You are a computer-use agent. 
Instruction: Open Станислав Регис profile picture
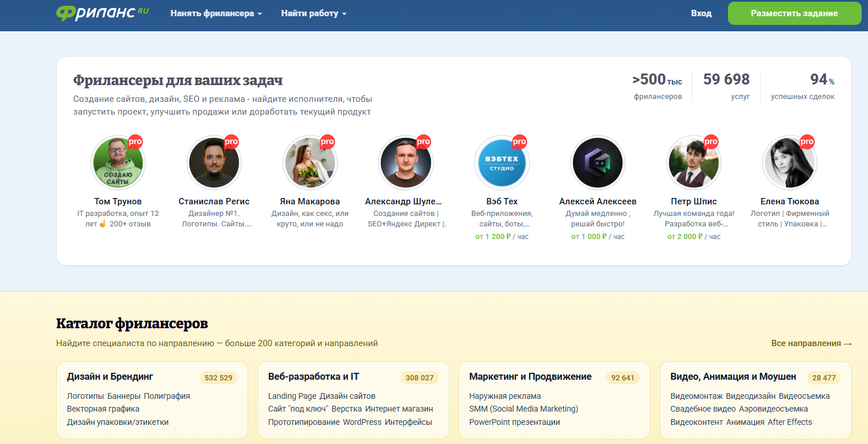point(214,163)
